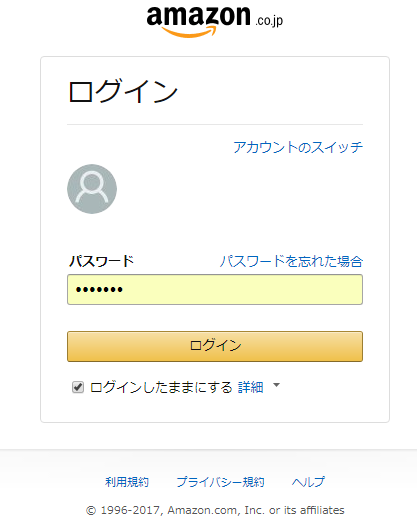The width and height of the screenshot is (417, 532).
Task: Click the yellow ログイン button
Action: [x=215, y=346]
